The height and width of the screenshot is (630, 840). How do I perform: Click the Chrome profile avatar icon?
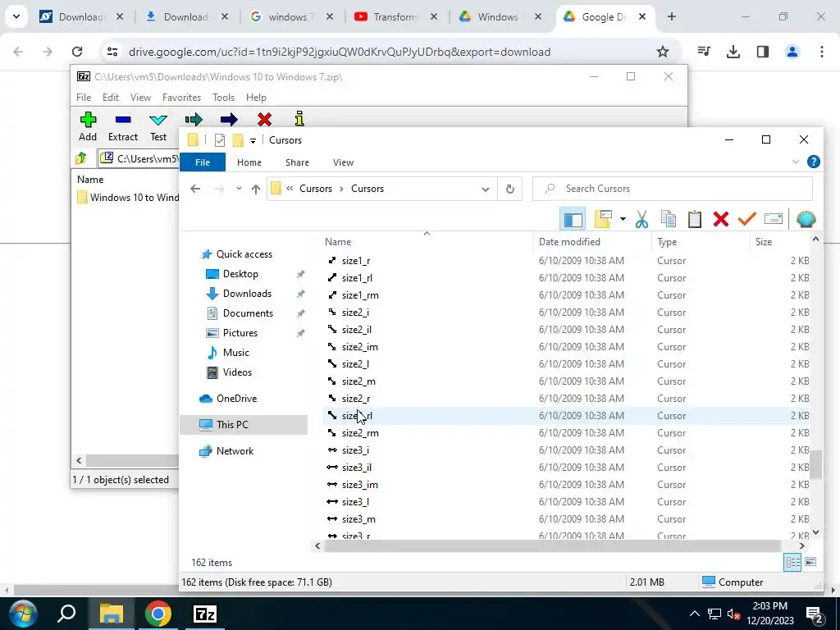[792, 52]
